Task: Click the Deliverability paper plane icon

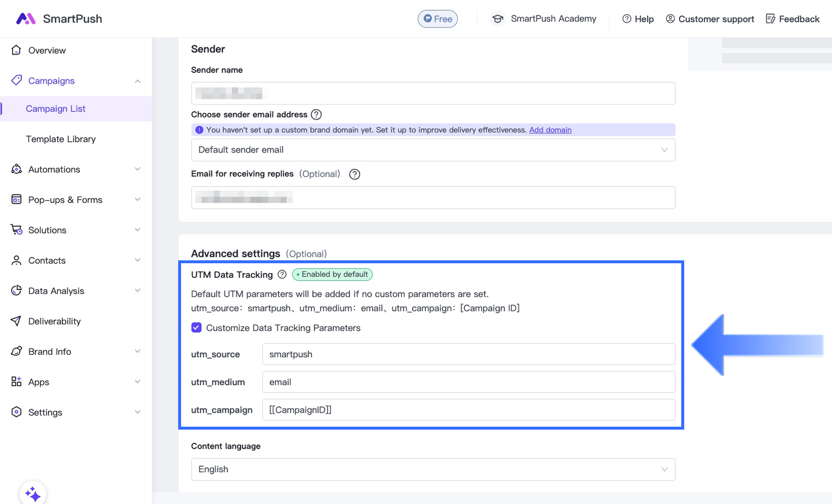Action: click(x=16, y=321)
